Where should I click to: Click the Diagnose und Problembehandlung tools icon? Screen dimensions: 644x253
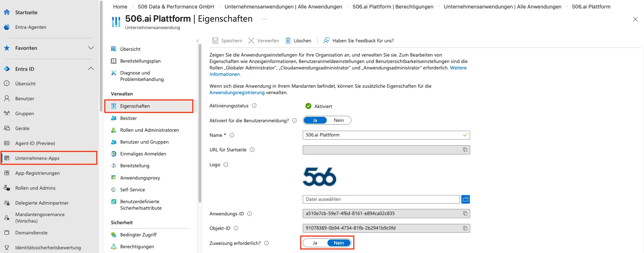pyautogui.click(x=114, y=73)
